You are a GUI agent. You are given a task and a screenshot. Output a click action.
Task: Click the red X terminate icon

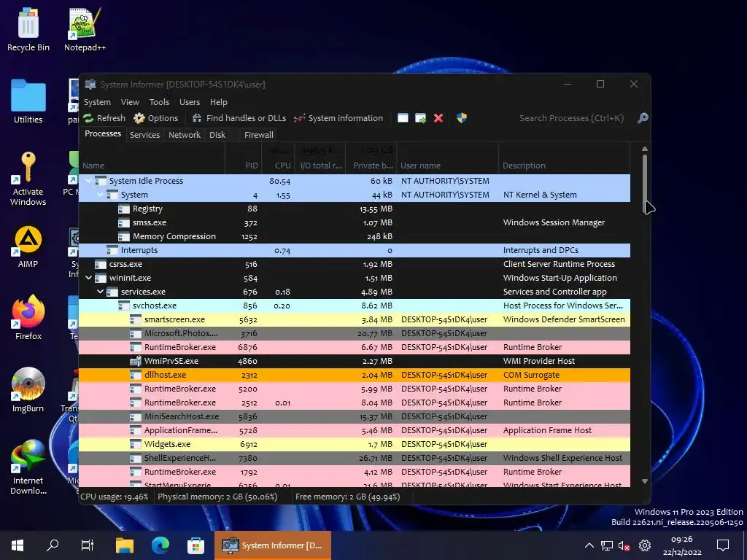[x=438, y=118]
